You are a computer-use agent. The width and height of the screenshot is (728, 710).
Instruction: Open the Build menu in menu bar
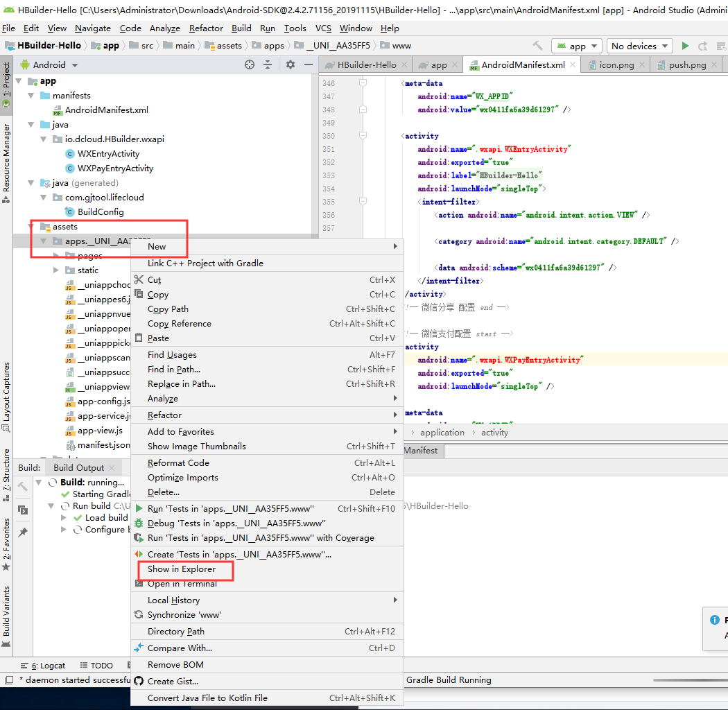point(241,28)
